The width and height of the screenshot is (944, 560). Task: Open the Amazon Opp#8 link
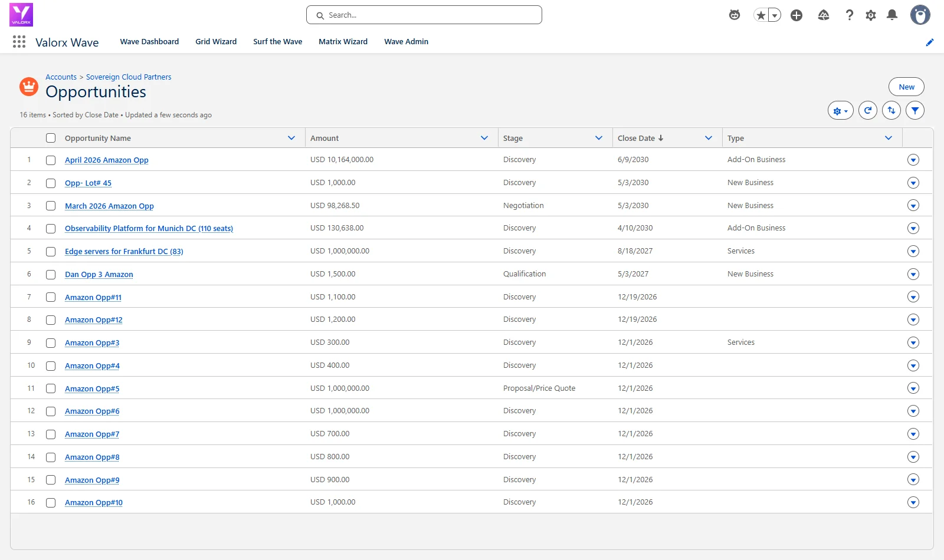pyautogui.click(x=92, y=457)
